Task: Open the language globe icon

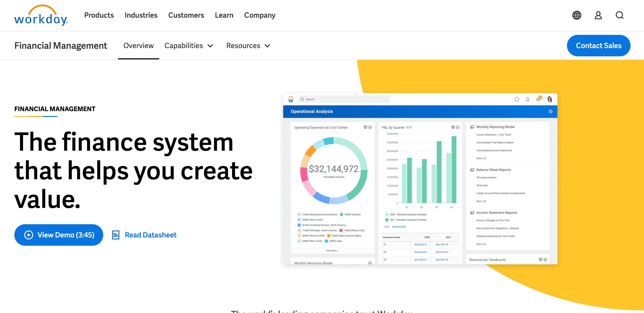Action: 577,15
